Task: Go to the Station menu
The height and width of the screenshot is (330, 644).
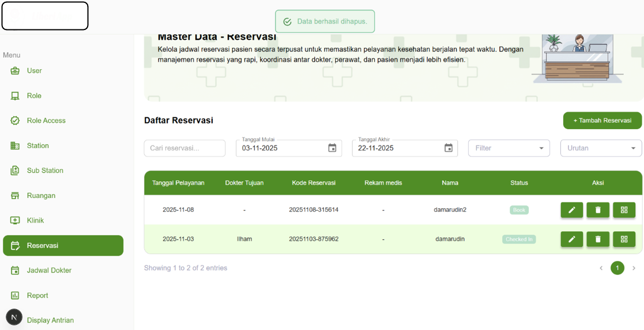Action: point(63,145)
